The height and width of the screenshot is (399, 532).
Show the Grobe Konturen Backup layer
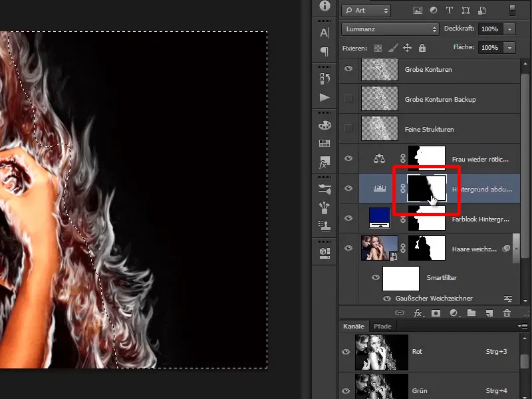point(348,98)
